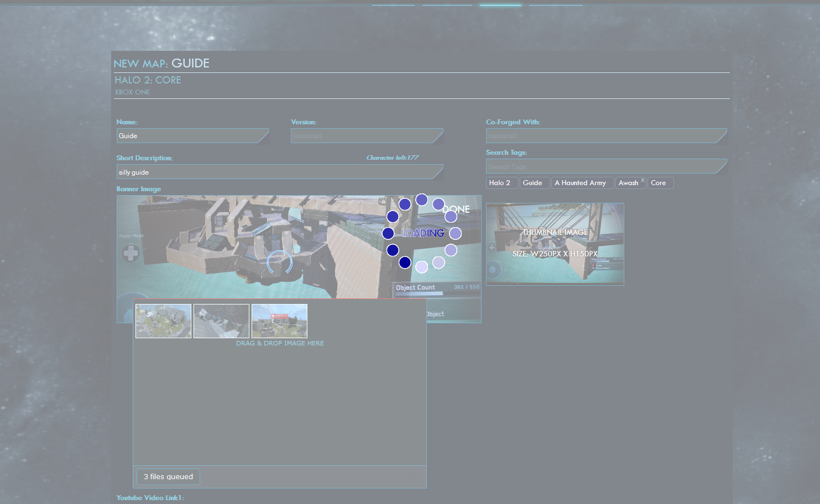Focus the Co-Forged With input field
The width and height of the screenshot is (820, 504).
pos(607,136)
